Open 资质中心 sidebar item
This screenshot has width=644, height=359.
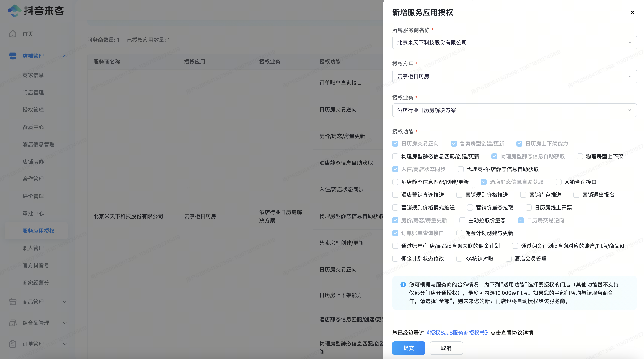click(x=33, y=127)
